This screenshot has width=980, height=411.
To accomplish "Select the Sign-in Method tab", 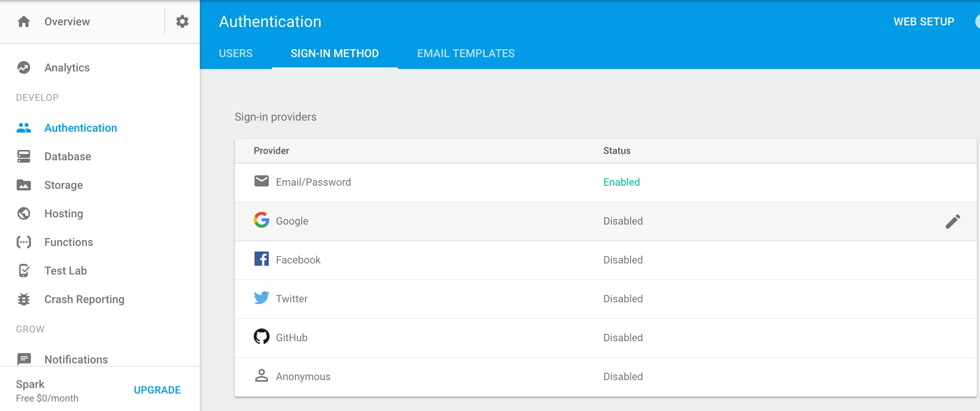I will tap(335, 53).
